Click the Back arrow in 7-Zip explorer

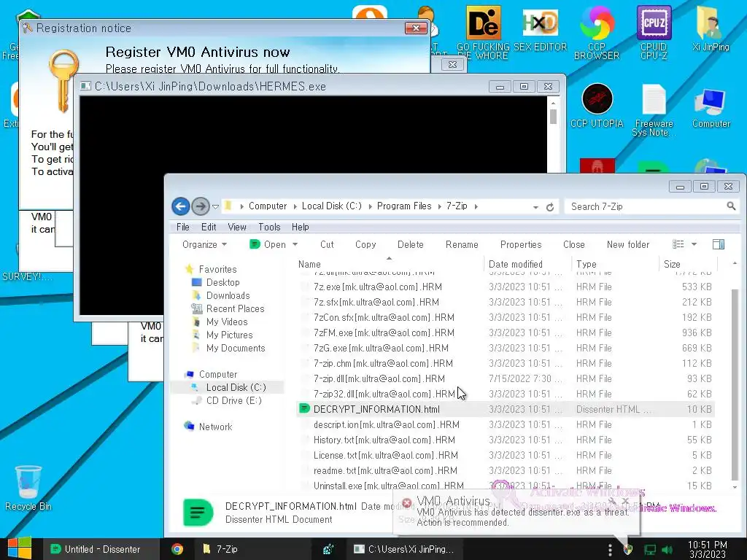(x=181, y=206)
